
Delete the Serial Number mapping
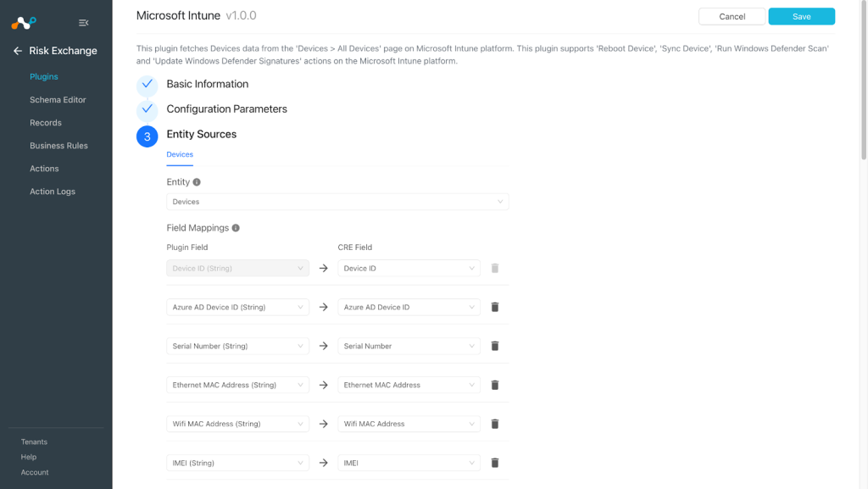click(495, 347)
